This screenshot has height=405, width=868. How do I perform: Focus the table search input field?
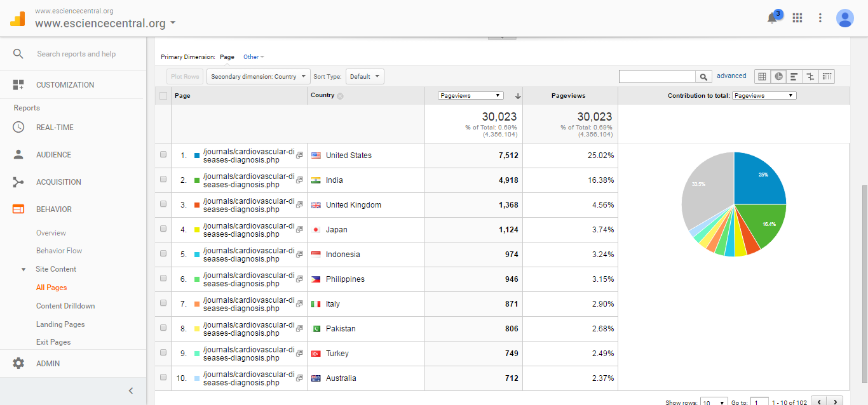pos(657,77)
